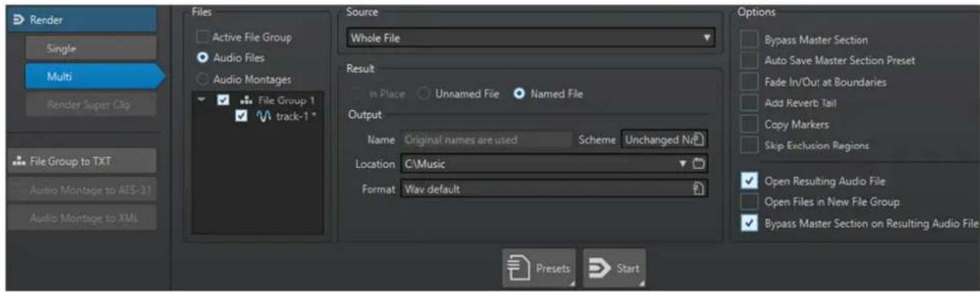Image resolution: width=980 pixels, height=292 pixels.
Task: Open the Presets button menu
Action: tap(539, 268)
